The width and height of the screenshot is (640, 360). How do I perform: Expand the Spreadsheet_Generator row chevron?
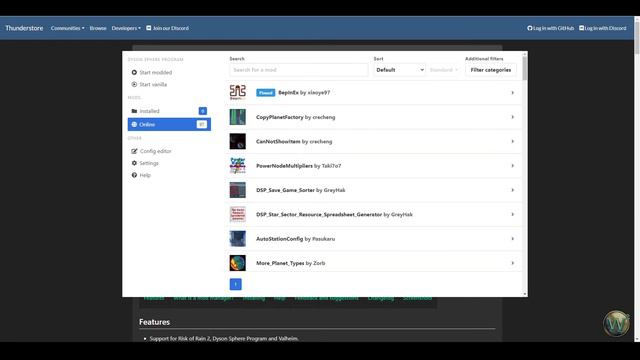click(512, 214)
